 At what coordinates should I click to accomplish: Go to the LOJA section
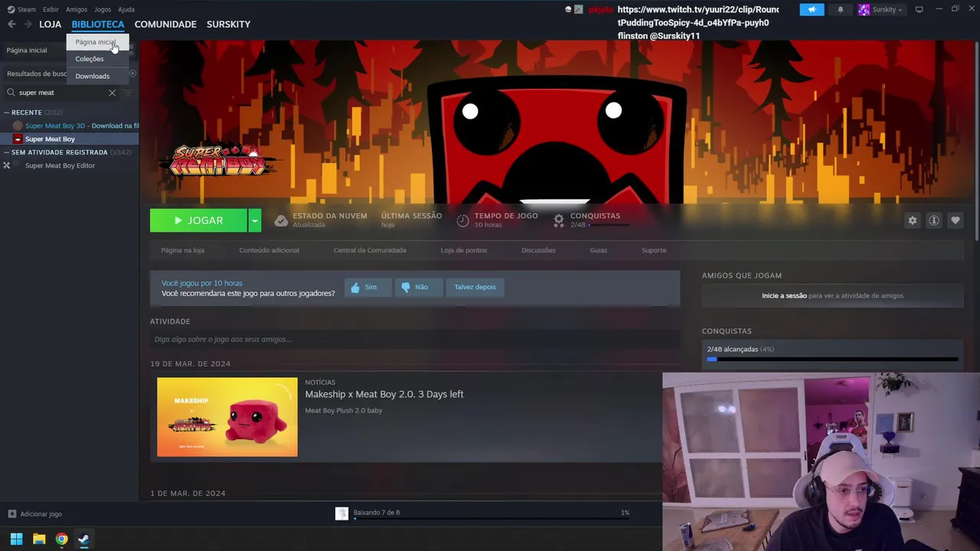pyautogui.click(x=51, y=24)
